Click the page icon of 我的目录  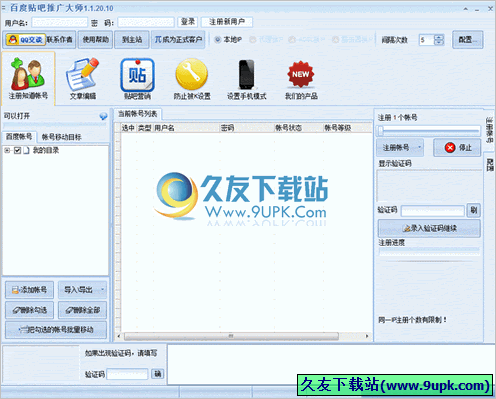[27, 150]
